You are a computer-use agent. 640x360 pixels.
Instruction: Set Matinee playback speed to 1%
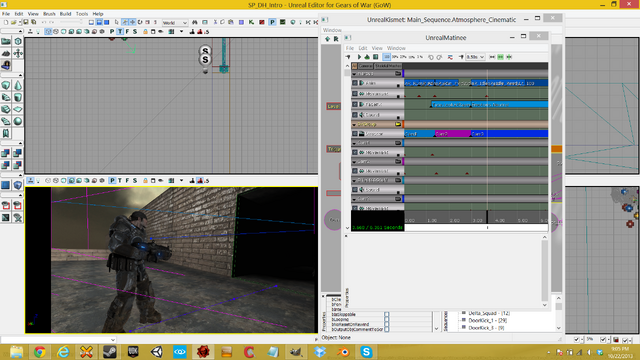point(420,57)
